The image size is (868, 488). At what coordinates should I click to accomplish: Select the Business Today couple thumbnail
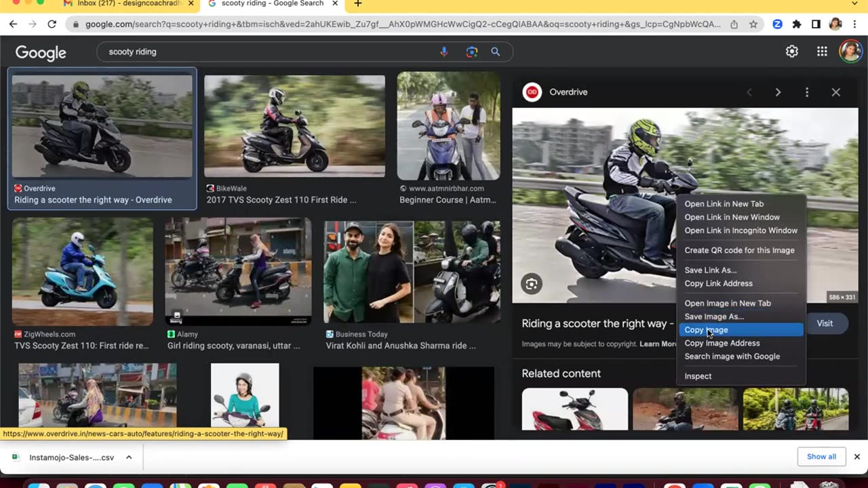point(412,272)
